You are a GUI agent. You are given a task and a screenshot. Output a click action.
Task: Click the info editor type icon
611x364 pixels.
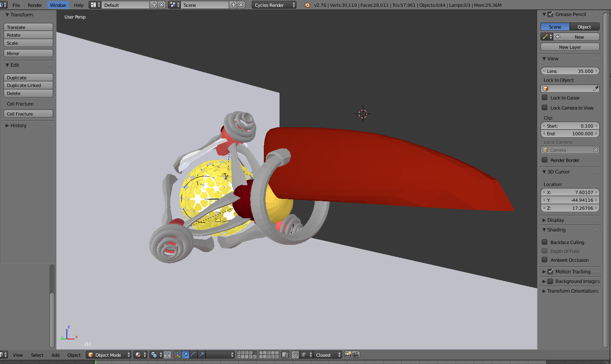[3, 5]
